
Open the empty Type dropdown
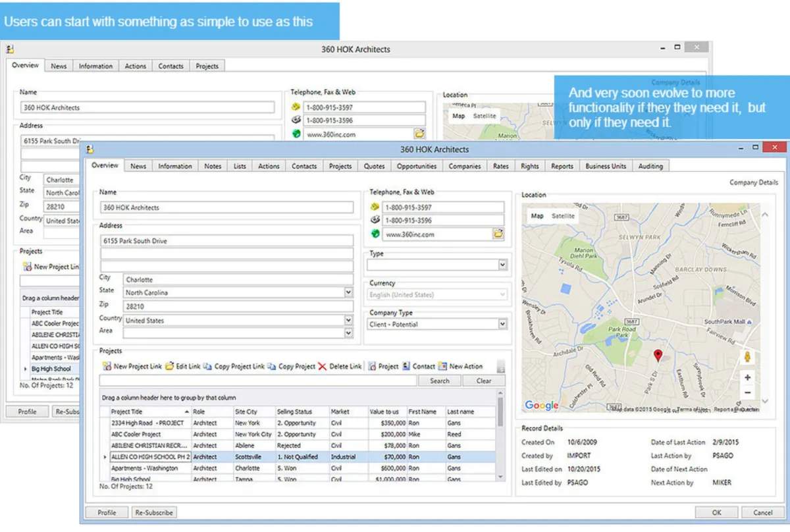coord(502,265)
